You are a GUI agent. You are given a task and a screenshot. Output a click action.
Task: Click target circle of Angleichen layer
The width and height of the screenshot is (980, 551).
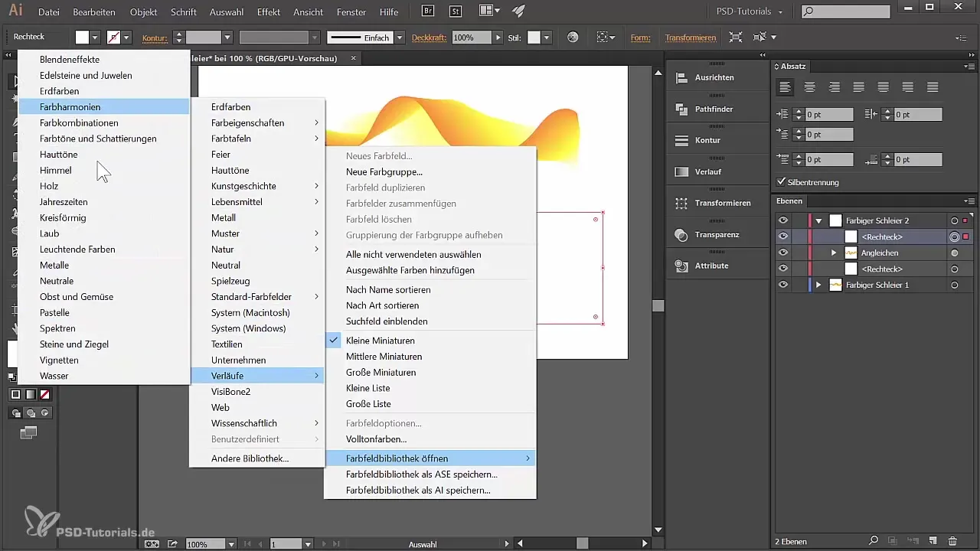pos(954,253)
